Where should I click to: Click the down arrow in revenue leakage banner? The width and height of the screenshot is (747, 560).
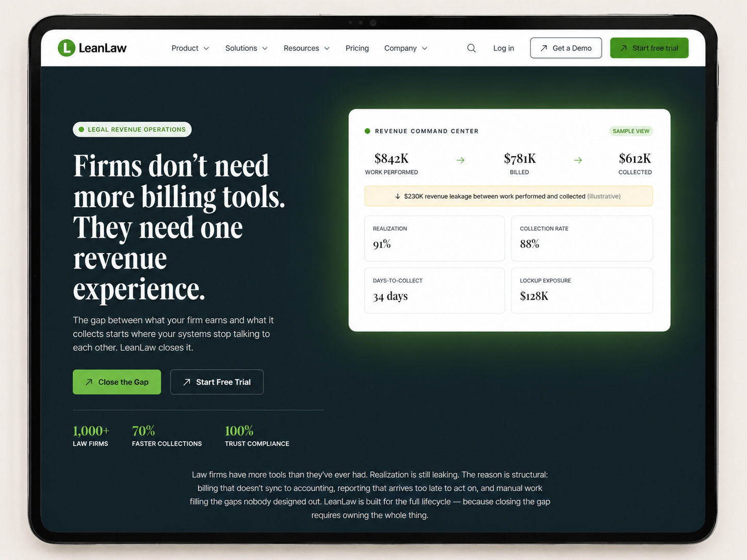click(398, 196)
